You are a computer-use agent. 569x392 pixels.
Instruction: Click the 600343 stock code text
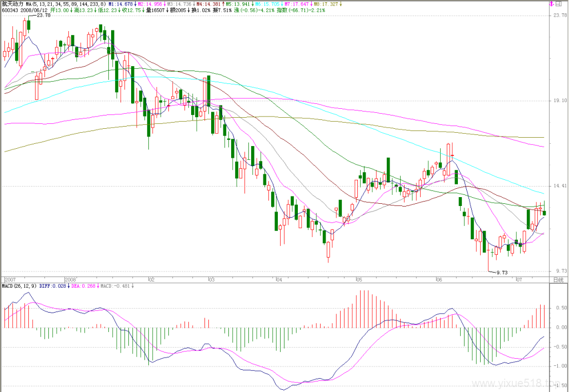[9, 10]
